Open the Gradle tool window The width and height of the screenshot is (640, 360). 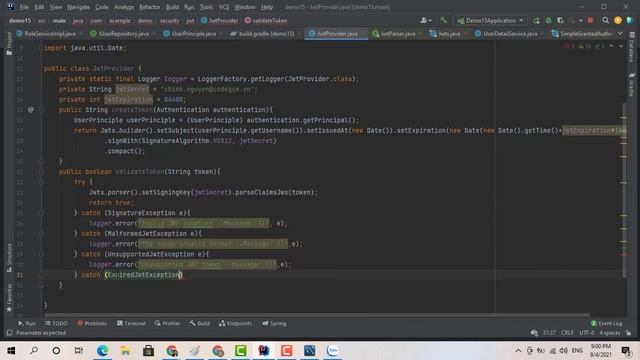click(x=632, y=84)
